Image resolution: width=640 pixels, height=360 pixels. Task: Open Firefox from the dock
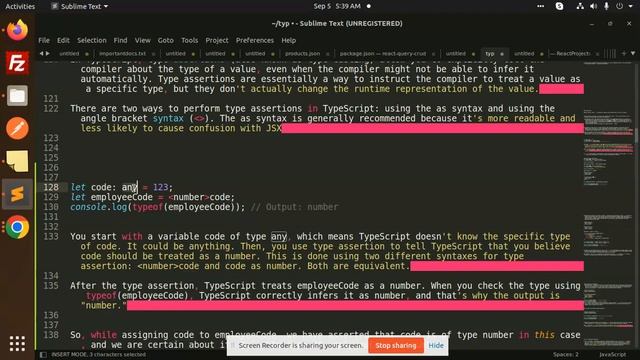[x=17, y=31]
